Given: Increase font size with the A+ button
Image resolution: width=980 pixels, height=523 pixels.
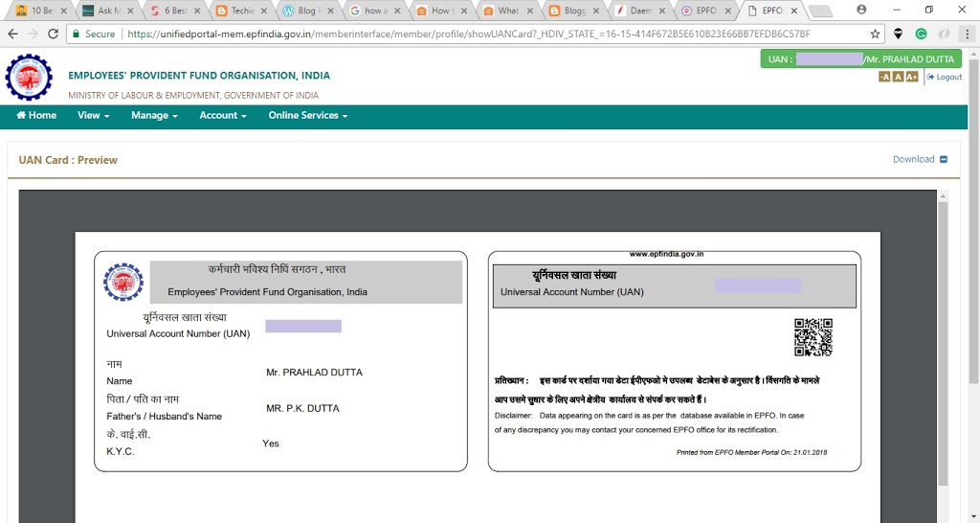Looking at the screenshot, I should click(912, 77).
